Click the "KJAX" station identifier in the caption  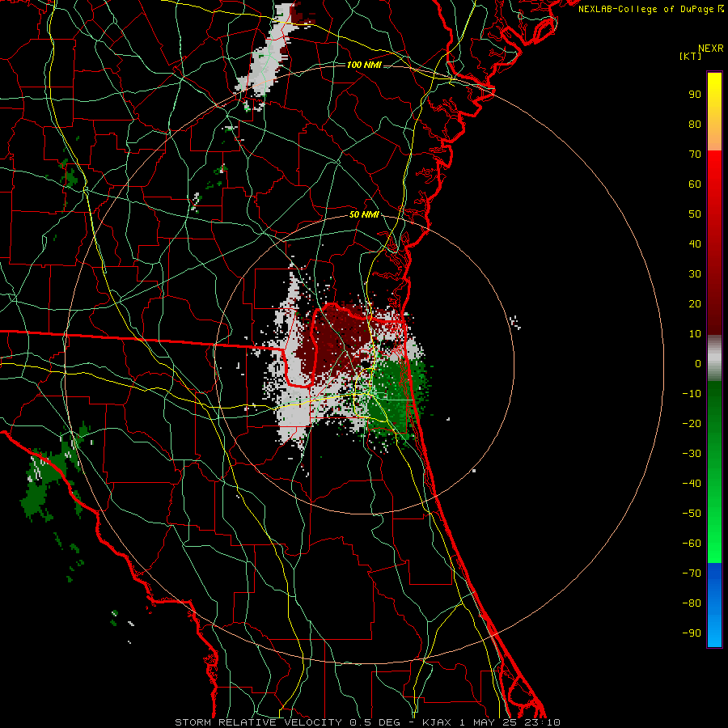437,722
